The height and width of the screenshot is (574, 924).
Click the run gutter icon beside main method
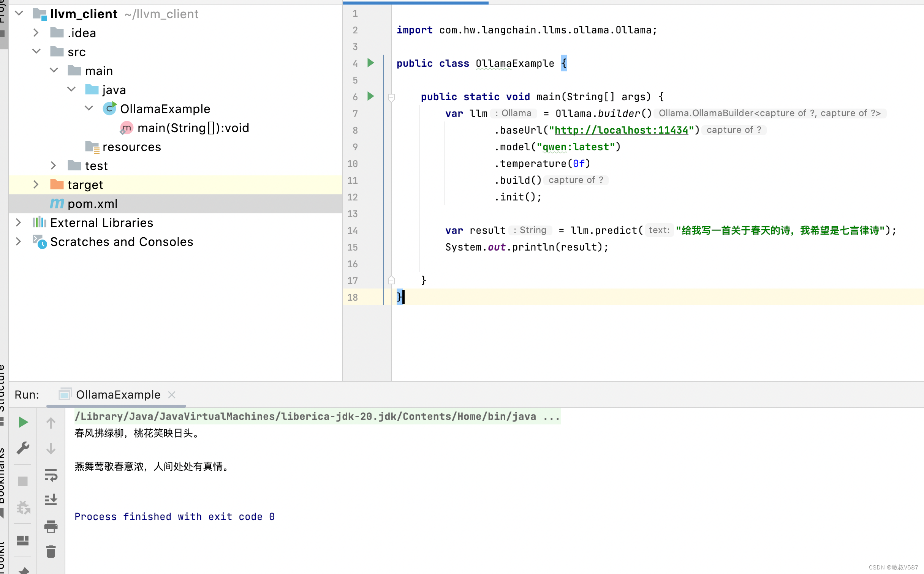(x=371, y=96)
